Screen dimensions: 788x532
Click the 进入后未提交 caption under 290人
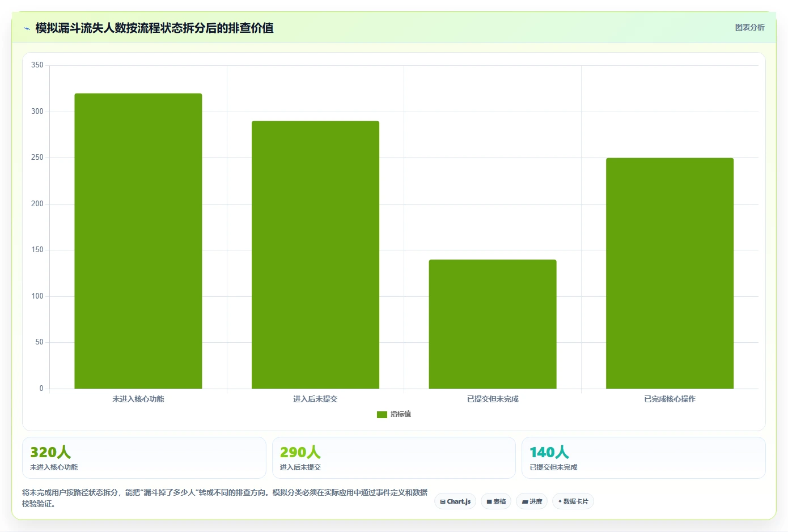coord(300,467)
